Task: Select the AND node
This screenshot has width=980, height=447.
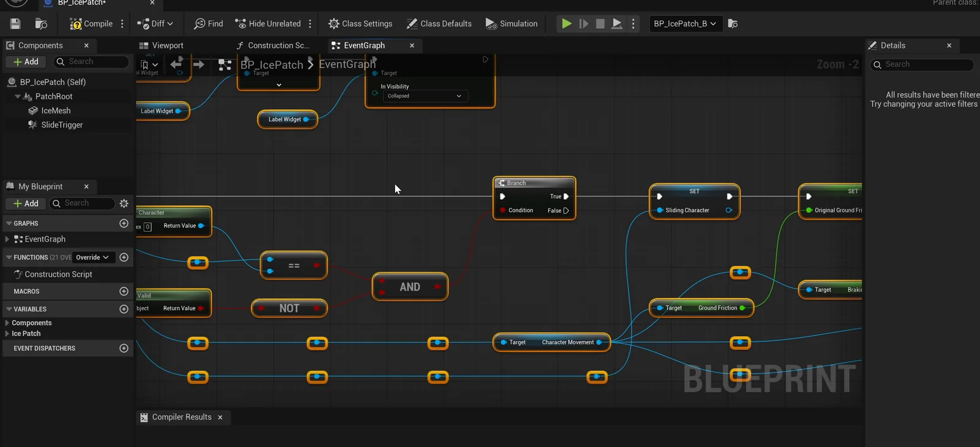Action: pos(410,287)
